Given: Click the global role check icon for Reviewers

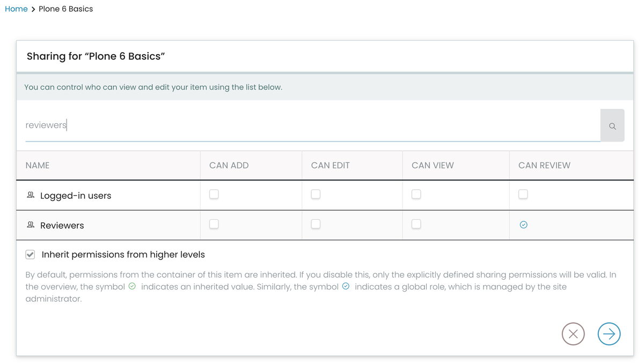Looking at the screenshot, I should pos(523,225).
